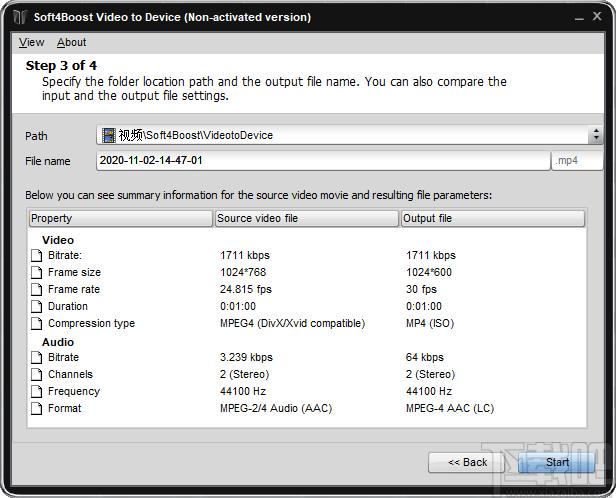Click the page icon beside Frequency
Screen dimensions: 616x498
[x=37, y=392]
